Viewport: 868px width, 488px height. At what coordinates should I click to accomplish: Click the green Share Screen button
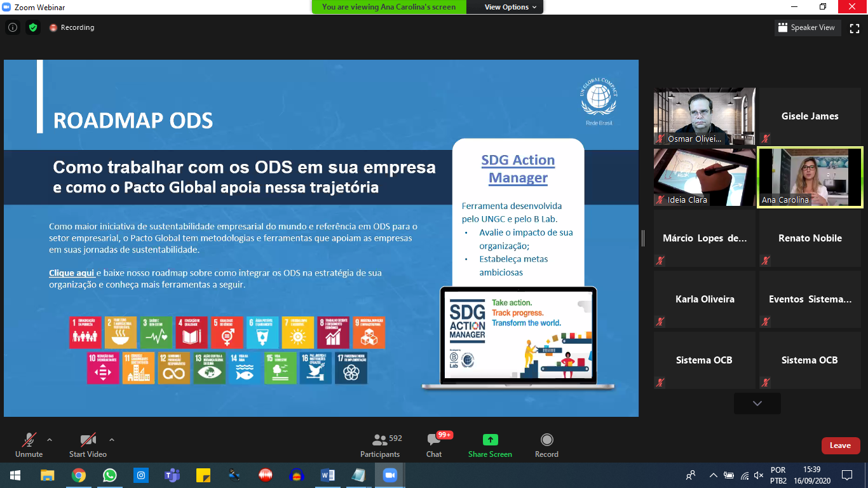click(490, 445)
